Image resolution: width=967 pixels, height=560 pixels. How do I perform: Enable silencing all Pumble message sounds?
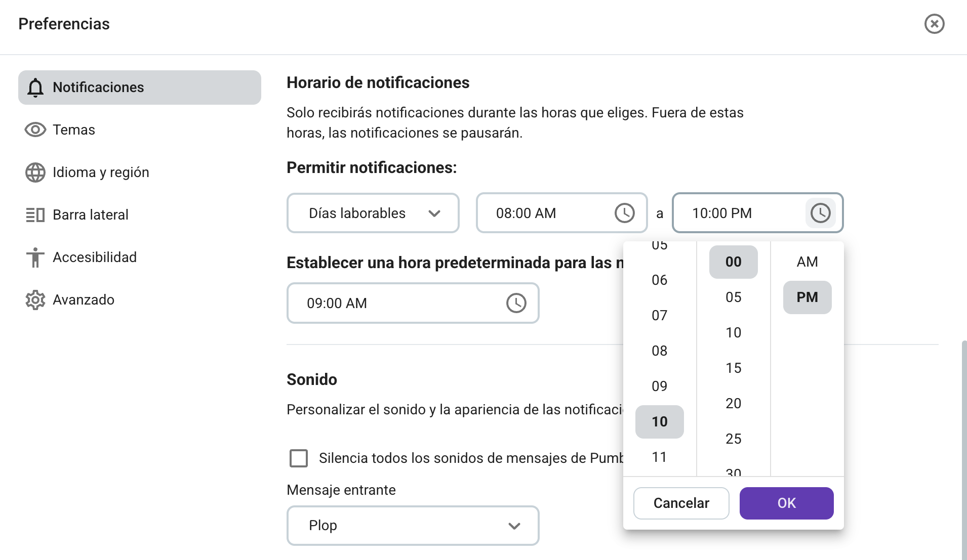[x=299, y=458]
